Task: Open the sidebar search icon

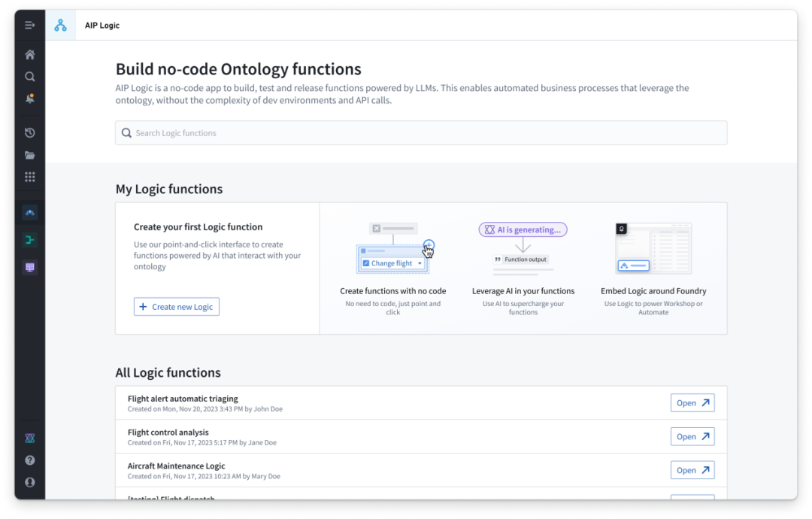Action: pos(30,77)
